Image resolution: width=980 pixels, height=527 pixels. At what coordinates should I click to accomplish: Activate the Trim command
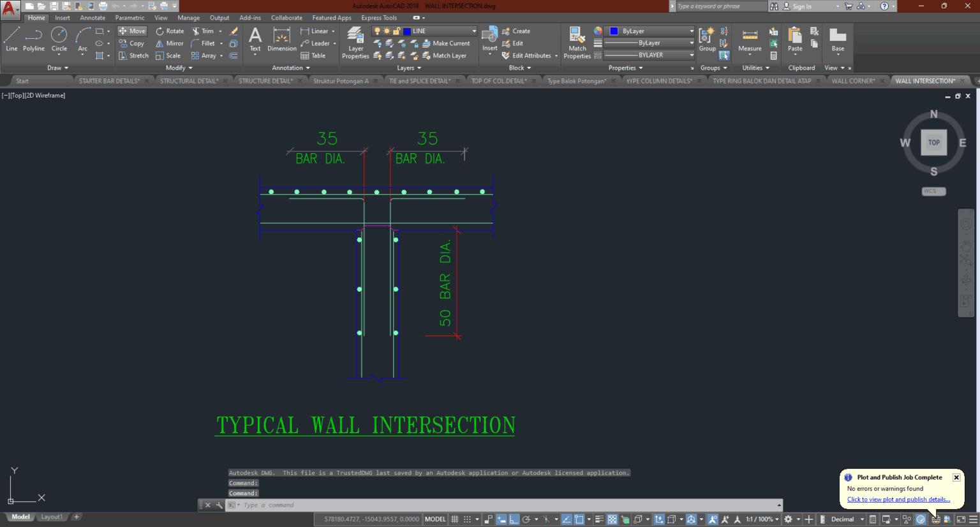pyautogui.click(x=205, y=30)
